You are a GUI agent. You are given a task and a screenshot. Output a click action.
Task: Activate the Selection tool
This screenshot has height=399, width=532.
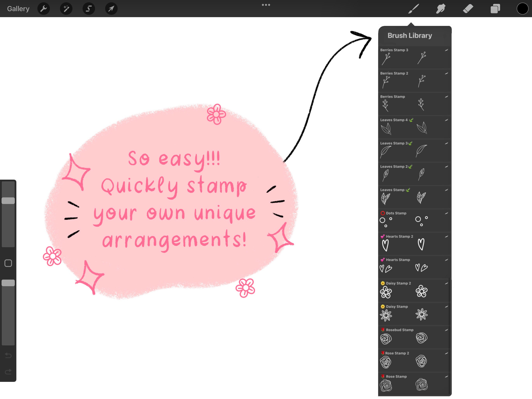click(x=89, y=9)
